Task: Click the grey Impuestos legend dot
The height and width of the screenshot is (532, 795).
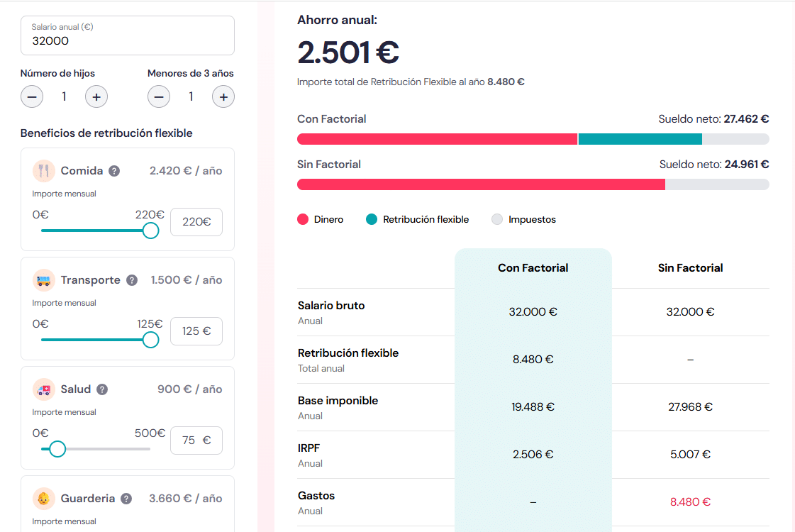Action: (497, 219)
